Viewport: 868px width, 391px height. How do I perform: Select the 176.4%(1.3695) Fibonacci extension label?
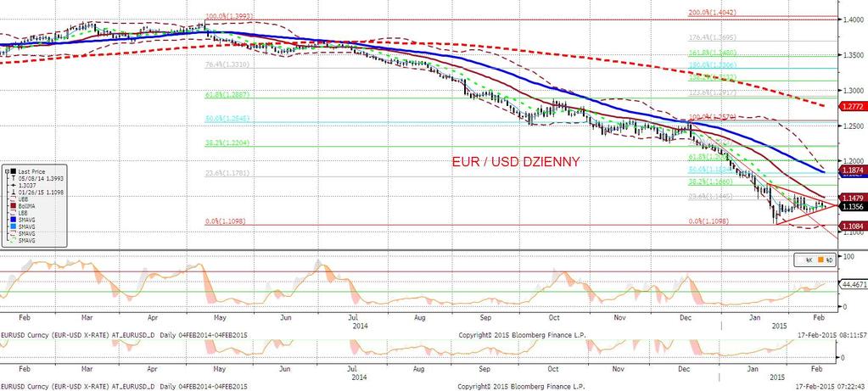[712, 37]
